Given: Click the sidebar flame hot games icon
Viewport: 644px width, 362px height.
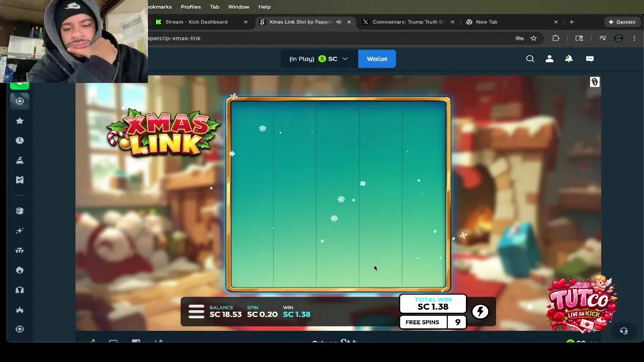Looking at the screenshot, I should pyautogui.click(x=20, y=270).
